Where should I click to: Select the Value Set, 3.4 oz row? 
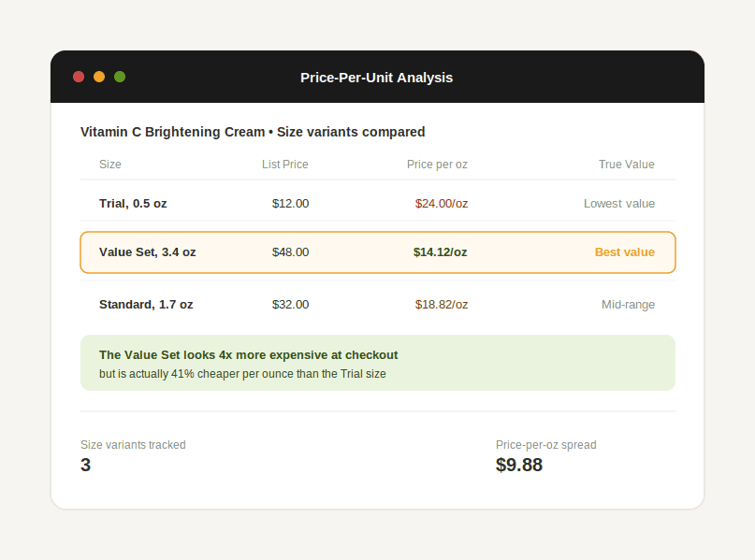(378, 252)
